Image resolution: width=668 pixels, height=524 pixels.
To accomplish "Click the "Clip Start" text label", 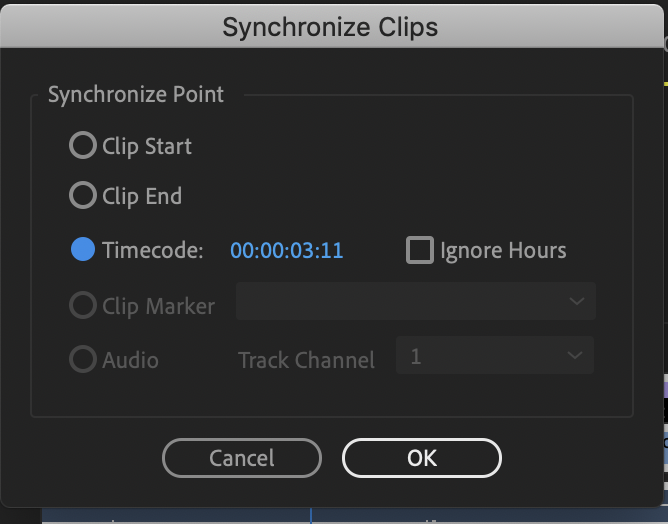I will coord(147,146).
